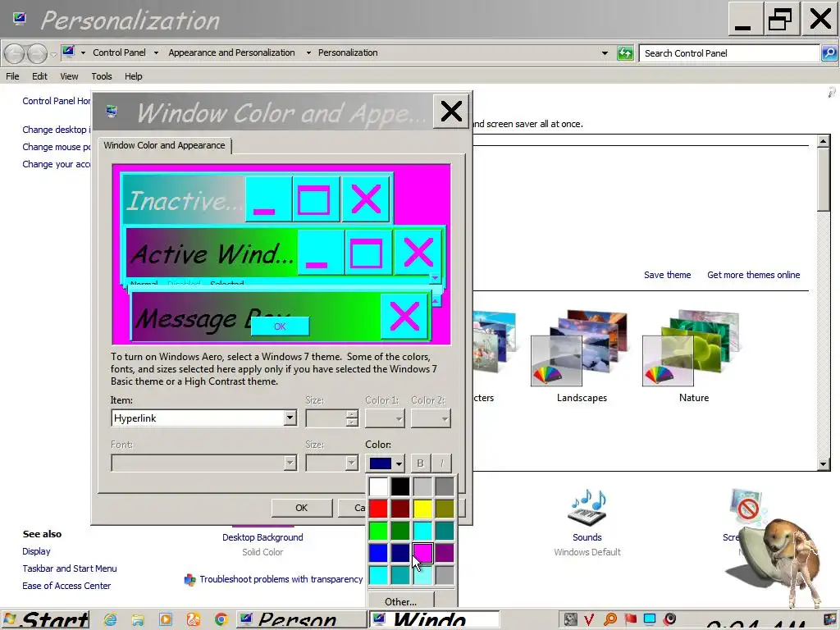The height and width of the screenshot is (630, 840).
Task: Click the Forward navigation arrow
Action: 36,53
